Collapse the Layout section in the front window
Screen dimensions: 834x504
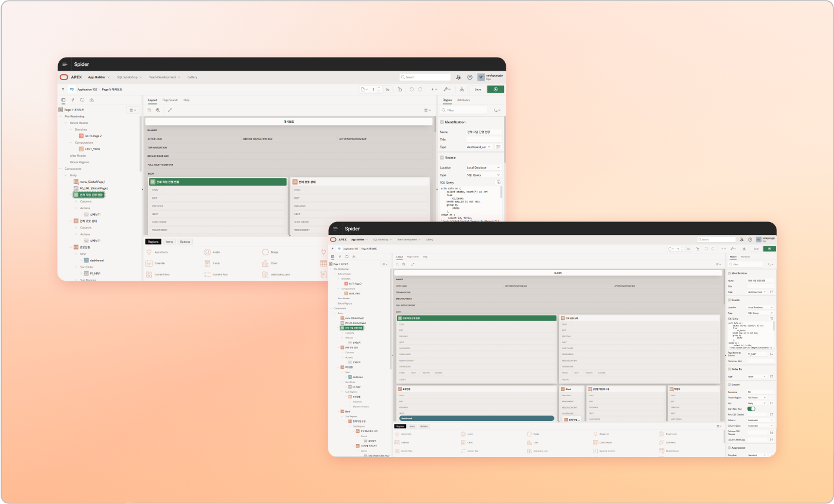click(x=730, y=385)
